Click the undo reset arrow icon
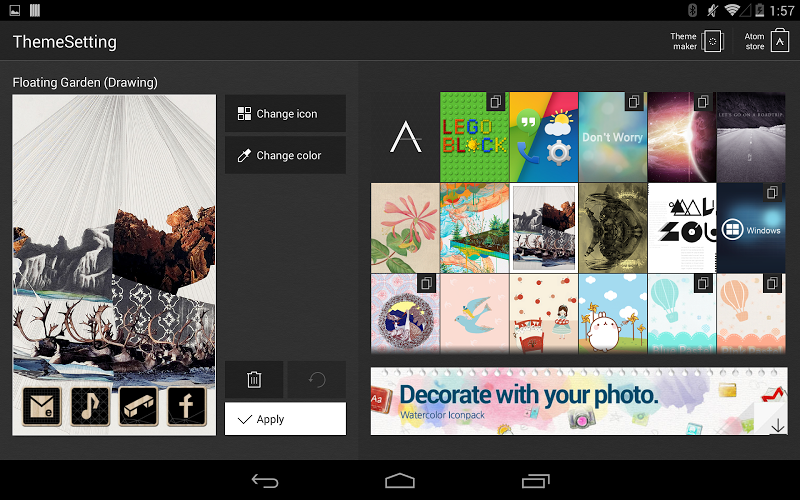The width and height of the screenshot is (800, 500). 317,380
